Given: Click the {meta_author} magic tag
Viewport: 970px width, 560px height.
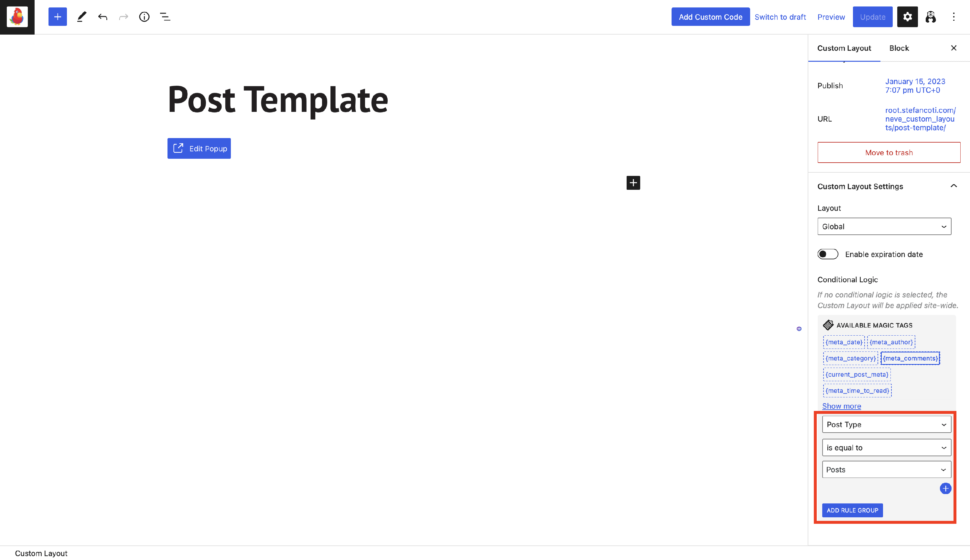Looking at the screenshot, I should coord(891,342).
